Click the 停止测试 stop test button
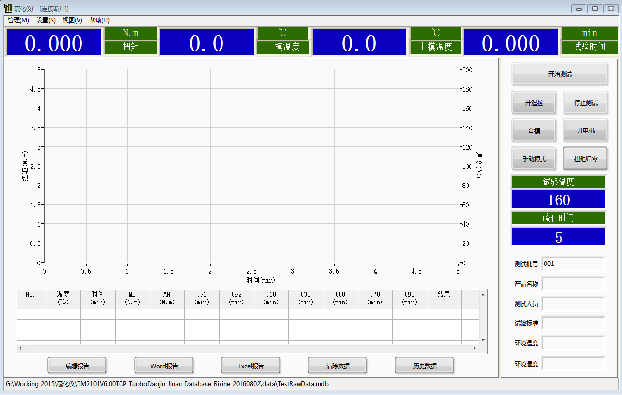Viewport: 622px width, 395px height. point(585,103)
